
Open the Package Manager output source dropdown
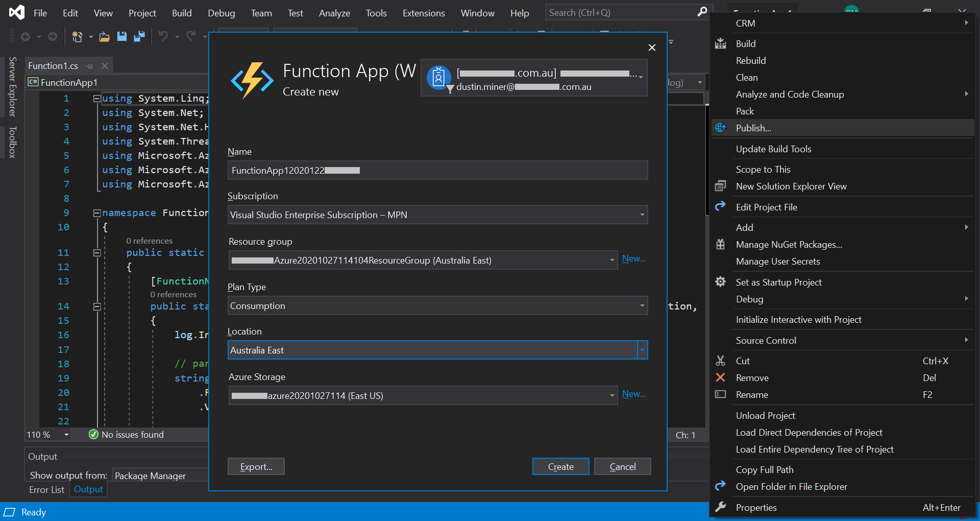tap(160, 476)
